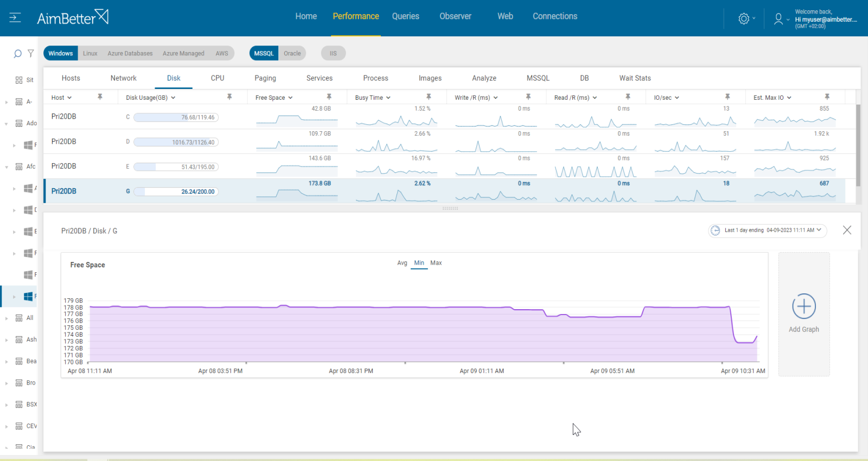The width and height of the screenshot is (868, 461).
Task: Toggle the Azure Databases filter
Action: click(130, 53)
